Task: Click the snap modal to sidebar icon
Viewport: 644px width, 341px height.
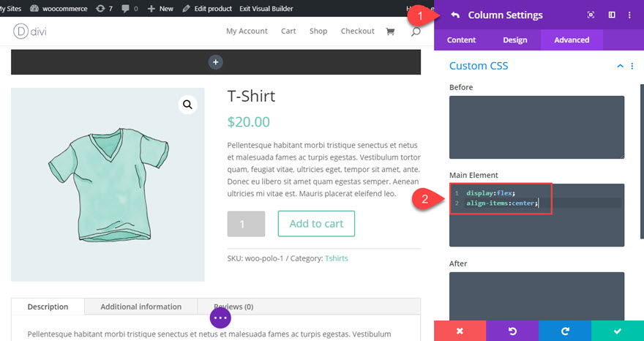Action: (x=612, y=15)
